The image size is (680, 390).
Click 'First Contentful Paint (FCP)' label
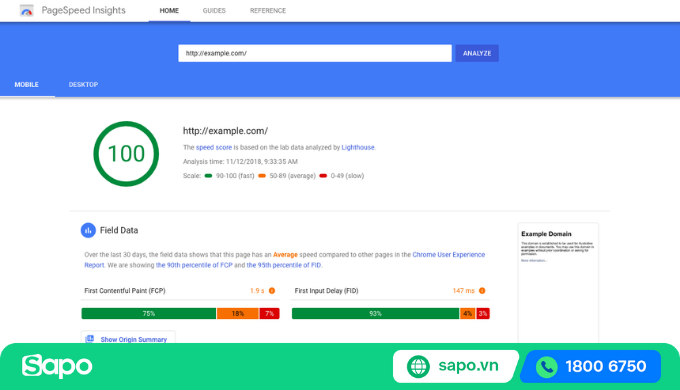pyautogui.click(x=125, y=291)
